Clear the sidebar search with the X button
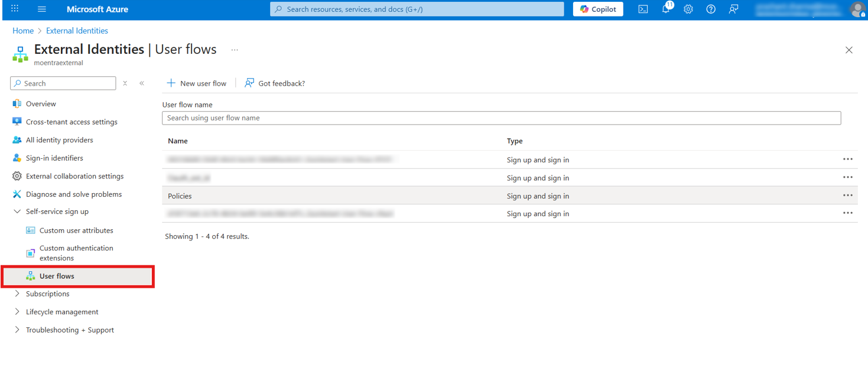 pyautogui.click(x=125, y=83)
